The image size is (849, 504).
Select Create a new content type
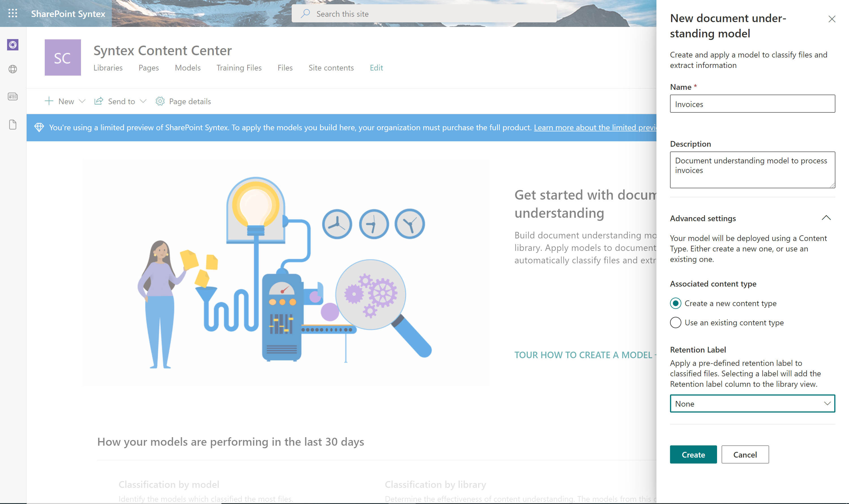coord(675,303)
